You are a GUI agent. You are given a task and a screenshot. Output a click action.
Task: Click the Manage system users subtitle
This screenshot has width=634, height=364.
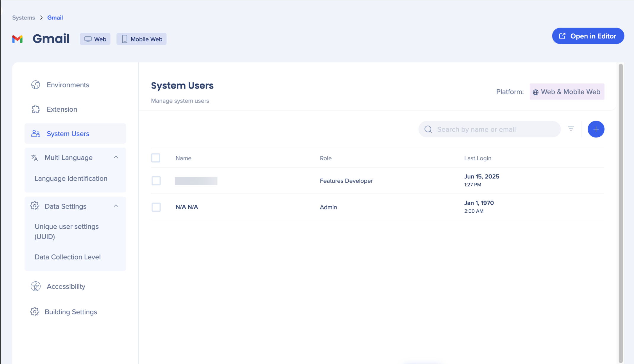[180, 101]
